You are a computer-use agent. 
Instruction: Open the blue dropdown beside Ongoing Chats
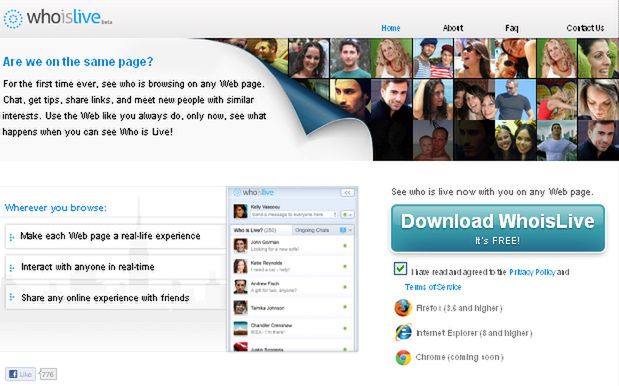(345, 230)
